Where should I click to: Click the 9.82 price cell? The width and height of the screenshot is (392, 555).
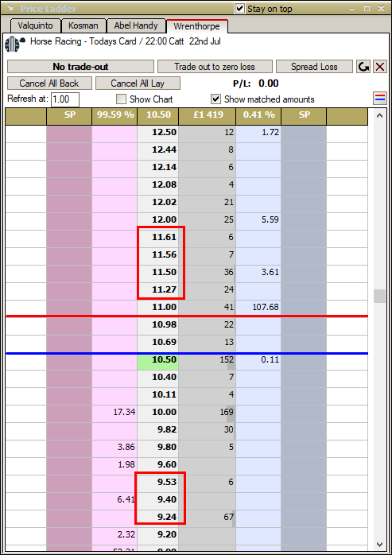tap(158, 430)
